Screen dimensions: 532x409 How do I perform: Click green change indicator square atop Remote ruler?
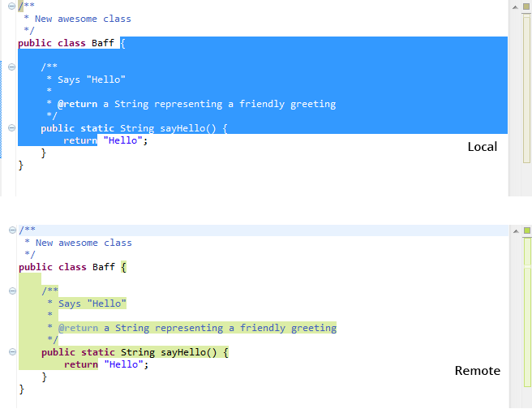pyautogui.click(x=526, y=230)
